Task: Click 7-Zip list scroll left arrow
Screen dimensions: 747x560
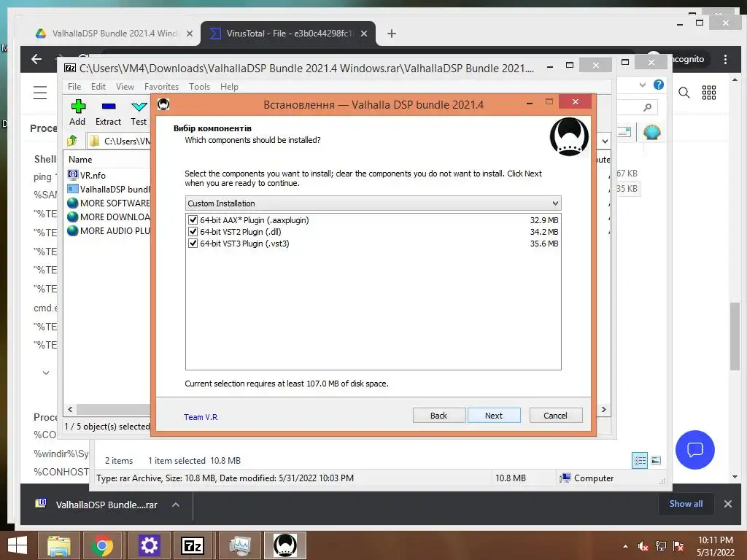Action: (x=71, y=410)
